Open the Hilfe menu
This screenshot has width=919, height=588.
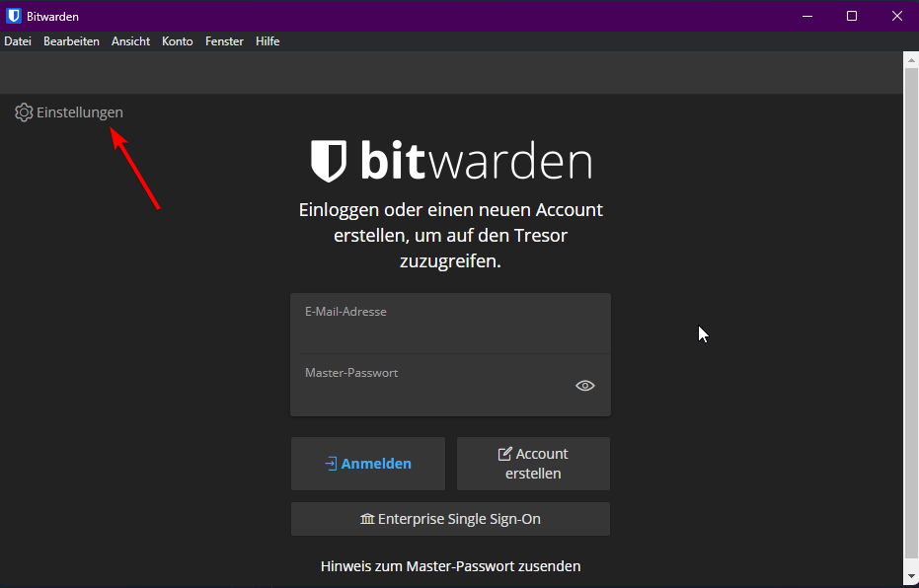tap(268, 41)
